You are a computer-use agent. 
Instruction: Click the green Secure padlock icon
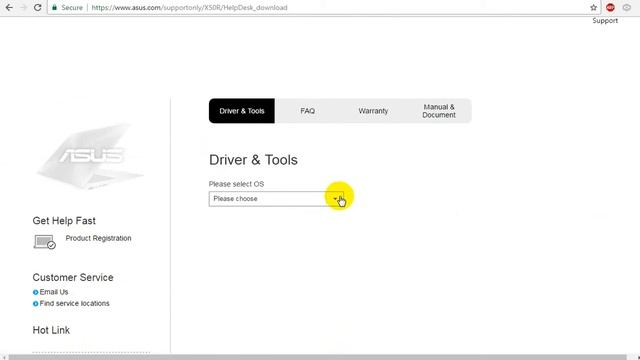coord(54,7)
